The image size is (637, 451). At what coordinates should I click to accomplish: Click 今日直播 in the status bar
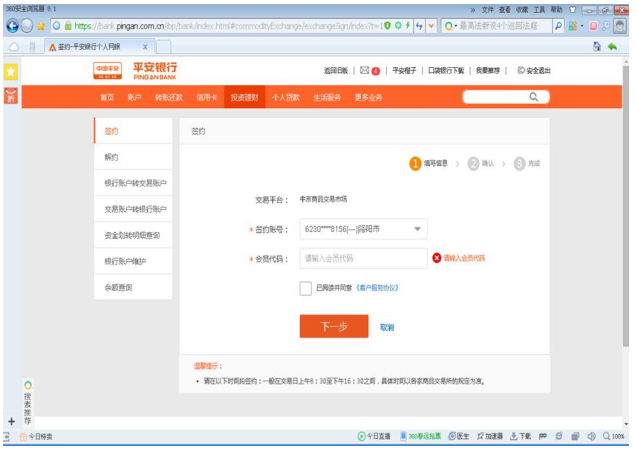tap(374, 436)
